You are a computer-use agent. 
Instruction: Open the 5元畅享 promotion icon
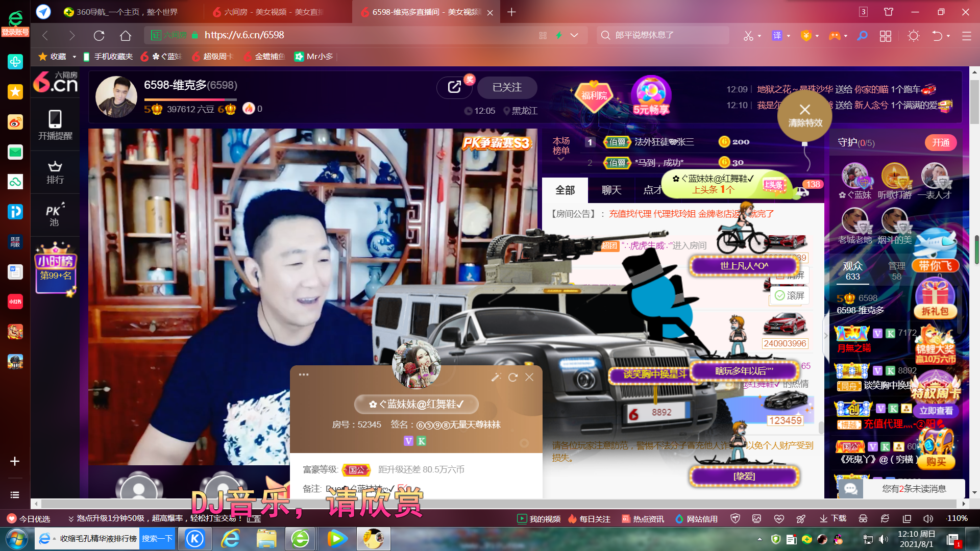click(651, 96)
